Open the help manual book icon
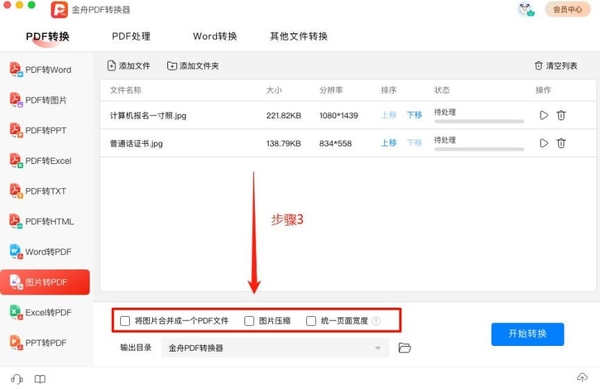This screenshot has height=389, width=600. (x=40, y=379)
